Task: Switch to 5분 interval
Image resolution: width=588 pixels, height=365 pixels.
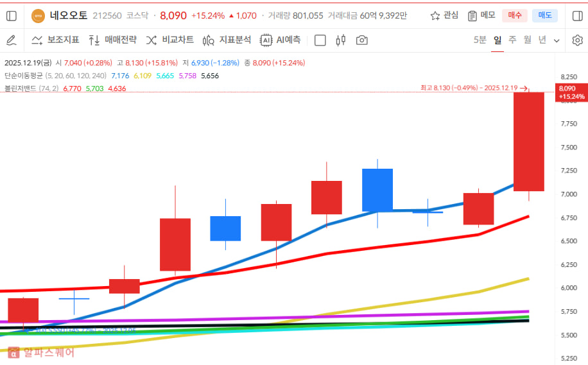Action: pos(480,40)
